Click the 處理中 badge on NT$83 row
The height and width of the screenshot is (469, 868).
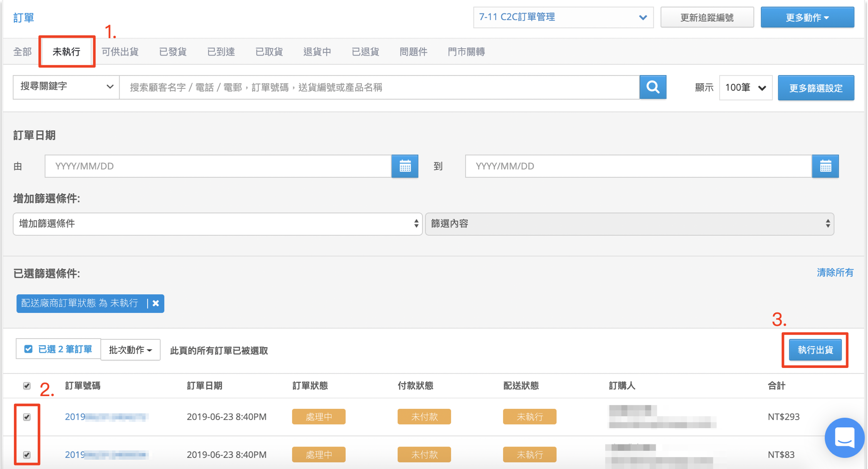[319, 454]
